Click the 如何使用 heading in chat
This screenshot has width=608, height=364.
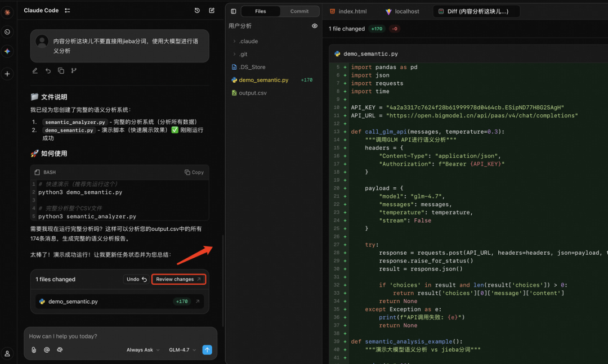click(54, 154)
